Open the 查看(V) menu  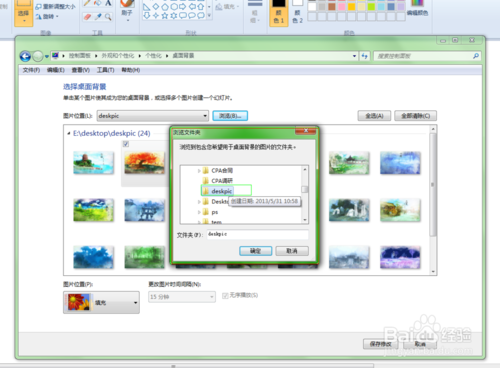point(81,70)
